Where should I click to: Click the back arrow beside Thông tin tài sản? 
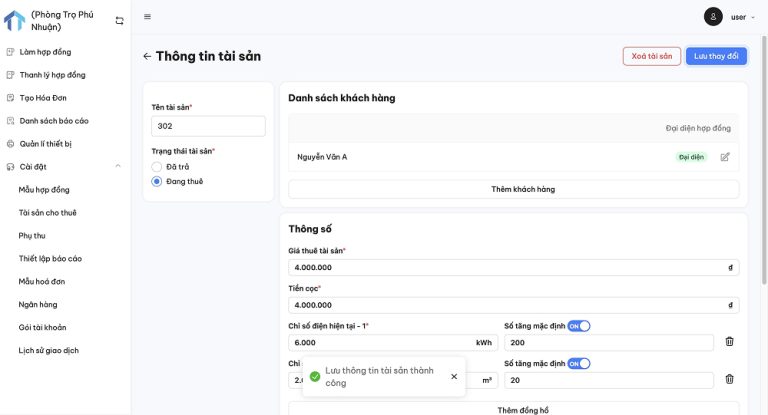pos(147,57)
